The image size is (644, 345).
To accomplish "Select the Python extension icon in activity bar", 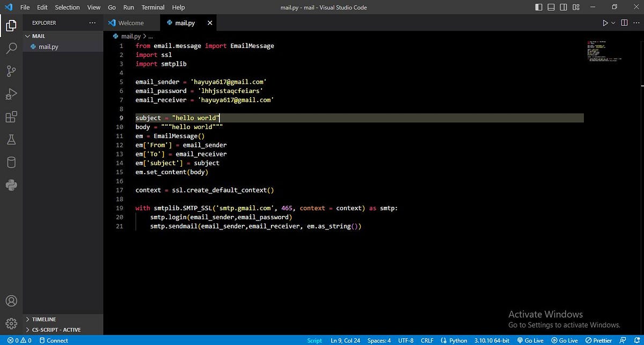I will [x=12, y=185].
